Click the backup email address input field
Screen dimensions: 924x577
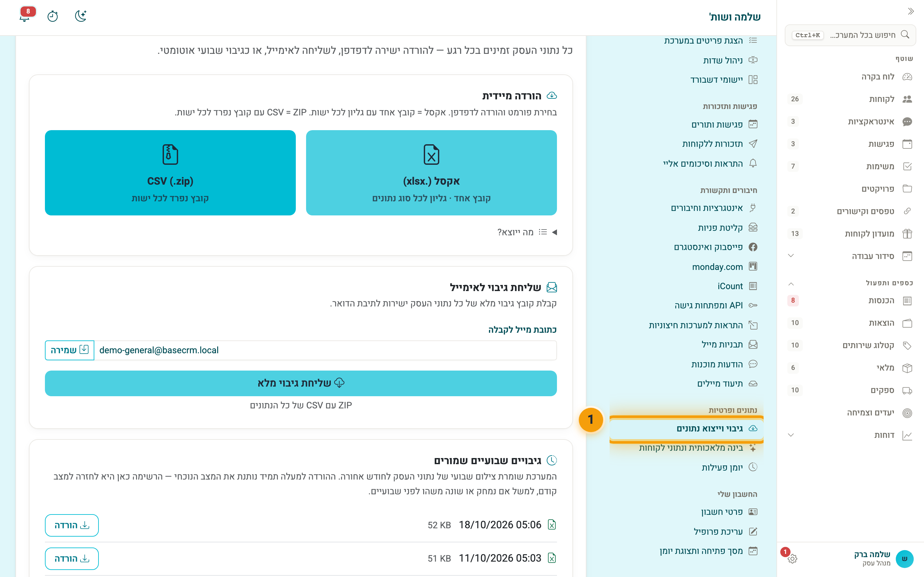pos(325,350)
